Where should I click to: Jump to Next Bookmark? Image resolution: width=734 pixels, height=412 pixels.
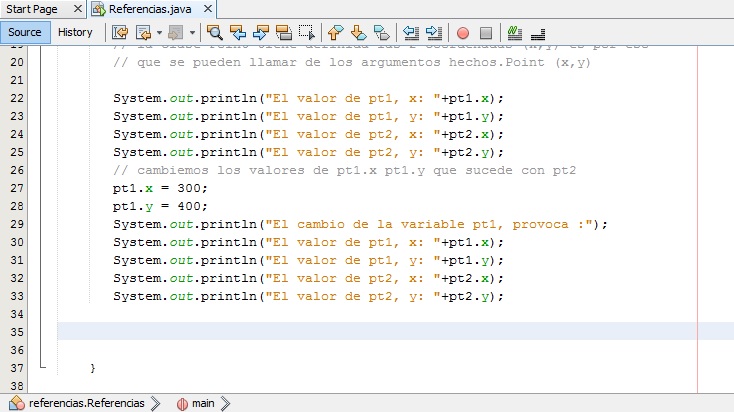click(359, 32)
